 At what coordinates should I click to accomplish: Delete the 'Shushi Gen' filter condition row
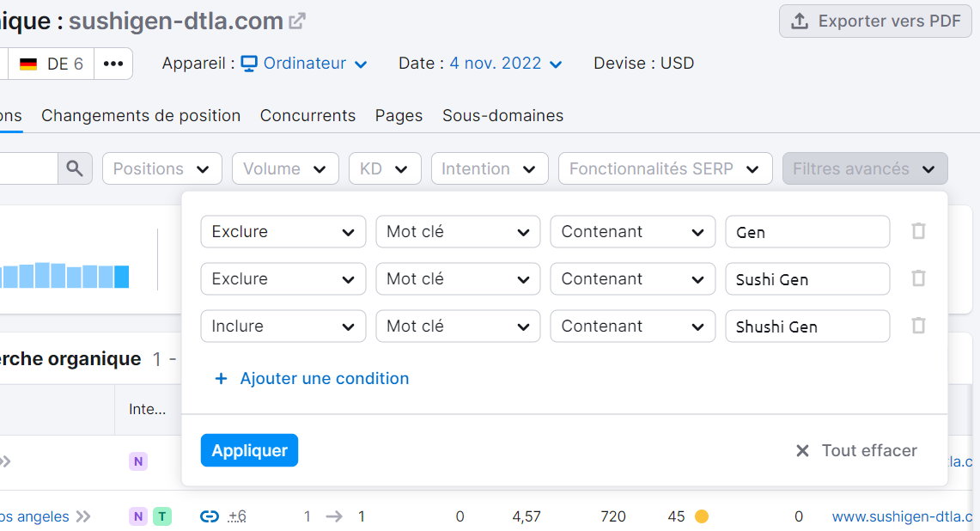click(918, 326)
